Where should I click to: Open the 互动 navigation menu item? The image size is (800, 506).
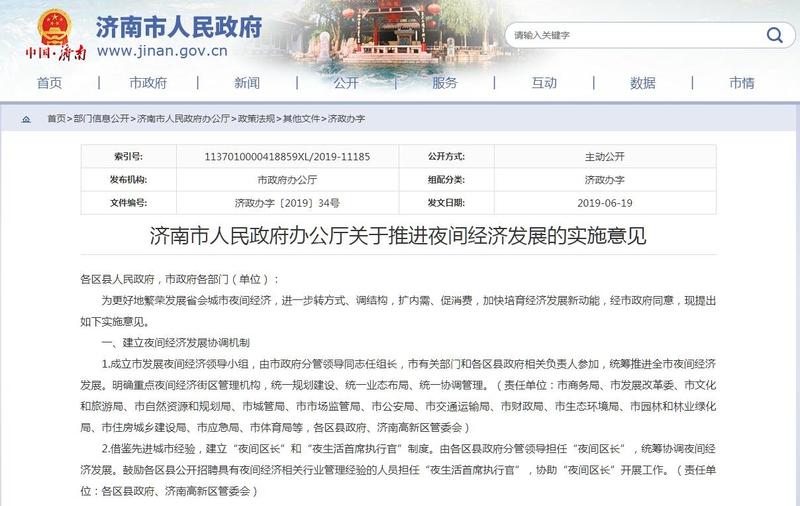544,83
